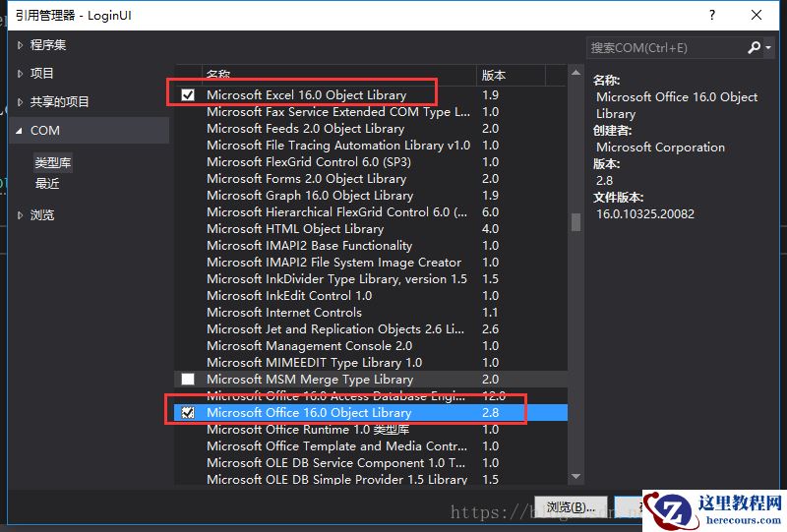Select Microsoft OLE DB Service Component 1.0 row
Viewport: 787px width, 532px height.
pyautogui.click(x=372, y=463)
